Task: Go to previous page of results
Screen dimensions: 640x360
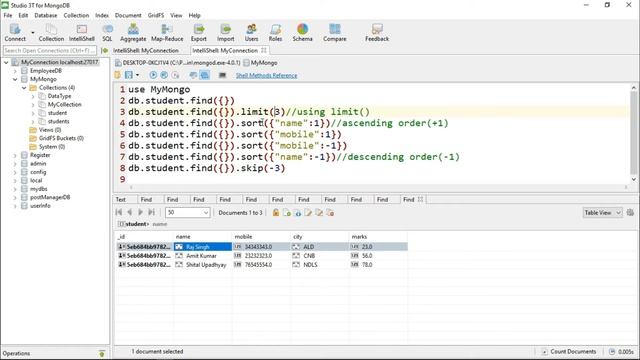Action: coord(130,212)
